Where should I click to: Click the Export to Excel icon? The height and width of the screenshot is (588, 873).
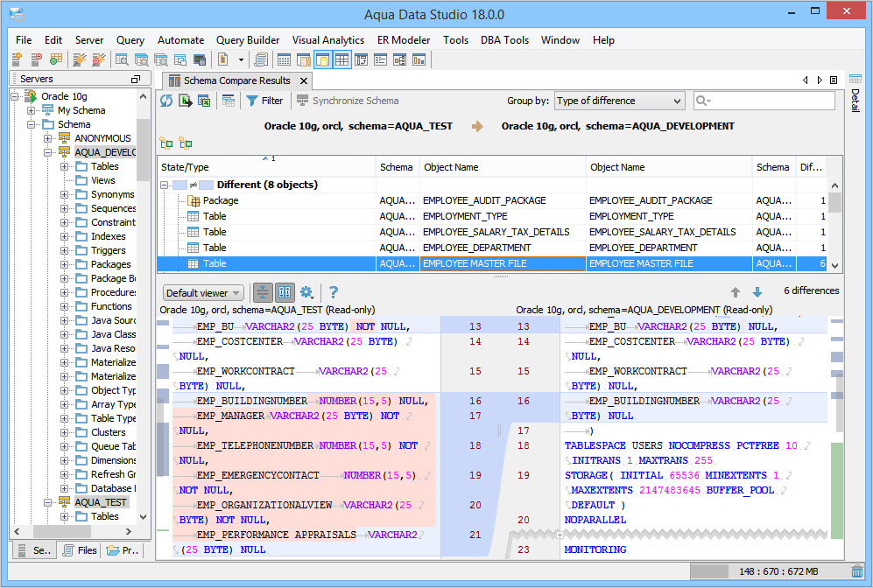pyautogui.click(x=204, y=101)
